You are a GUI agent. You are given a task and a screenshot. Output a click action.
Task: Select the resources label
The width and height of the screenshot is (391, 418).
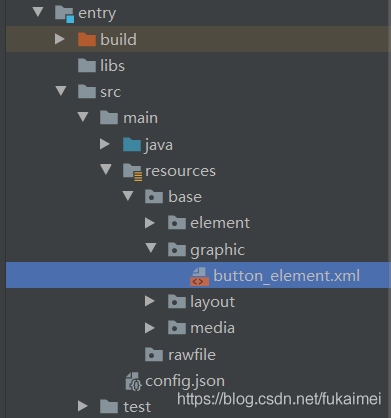click(x=180, y=171)
